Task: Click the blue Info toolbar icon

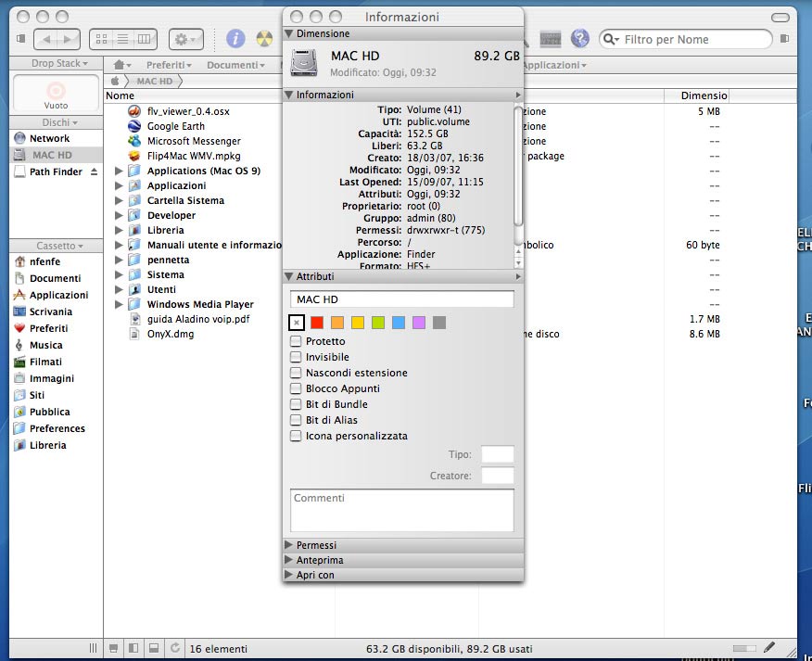Action: (x=235, y=39)
